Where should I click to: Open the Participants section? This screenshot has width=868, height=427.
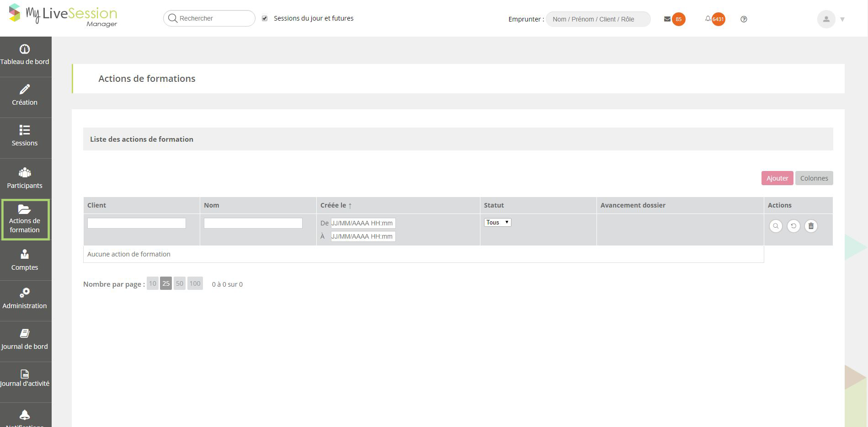(x=25, y=178)
